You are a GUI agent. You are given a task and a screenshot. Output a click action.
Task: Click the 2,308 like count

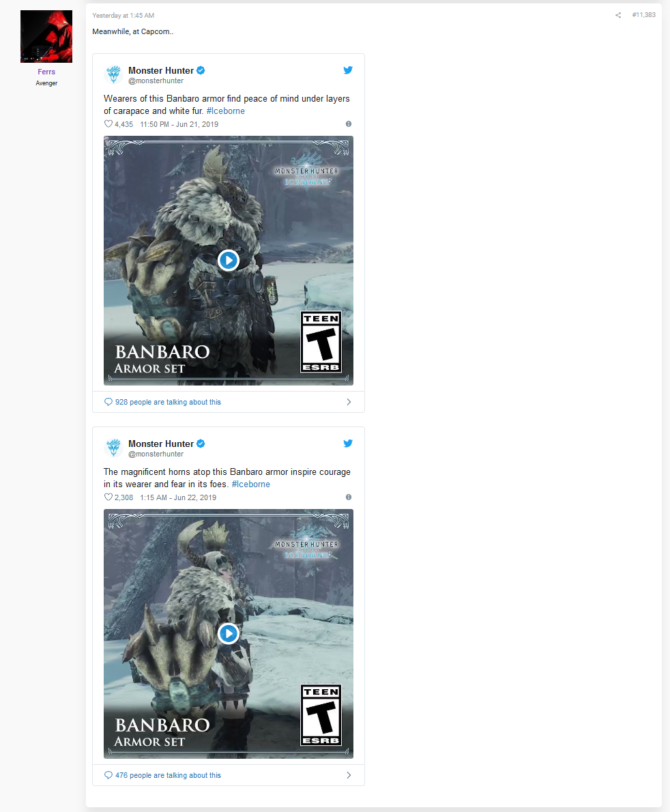click(x=123, y=497)
